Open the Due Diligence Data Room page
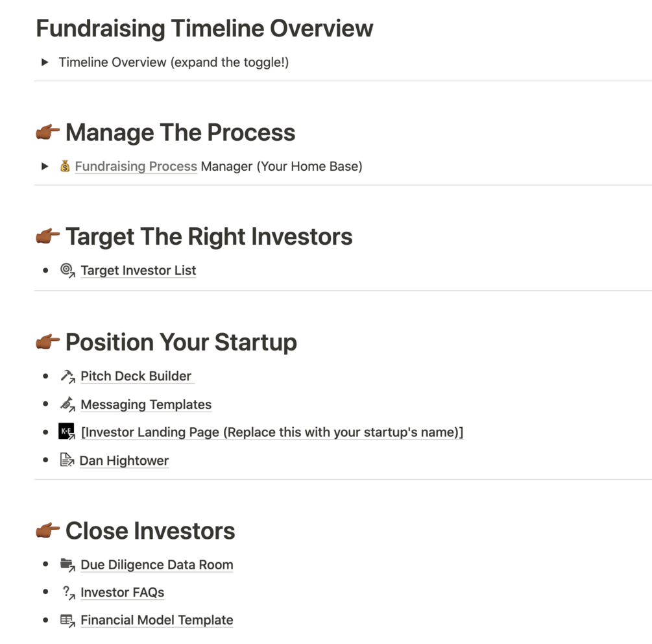The image size is (652, 644). coord(156,565)
